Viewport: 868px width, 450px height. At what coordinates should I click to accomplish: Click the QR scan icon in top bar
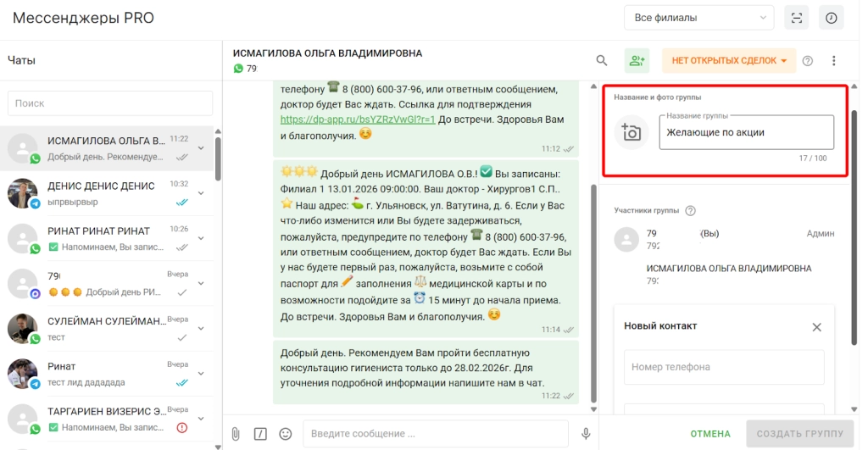[796, 18]
